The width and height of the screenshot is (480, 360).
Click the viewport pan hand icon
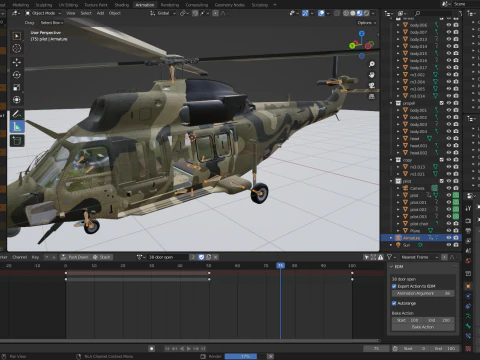click(x=372, y=75)
